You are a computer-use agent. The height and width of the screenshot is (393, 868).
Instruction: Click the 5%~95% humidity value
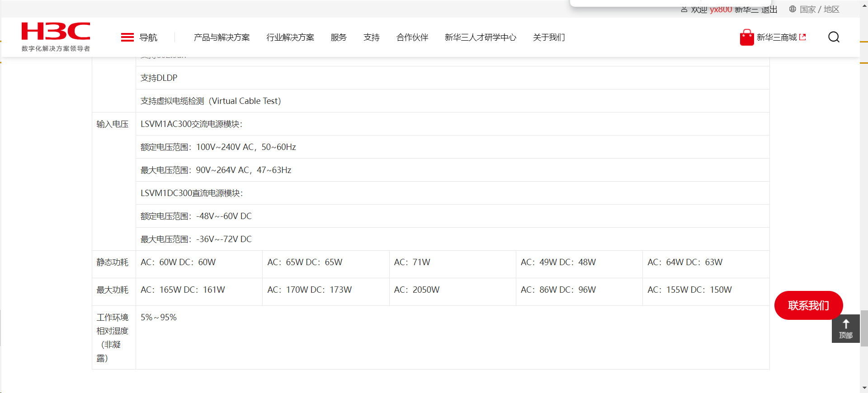click(x=159, y=318)
